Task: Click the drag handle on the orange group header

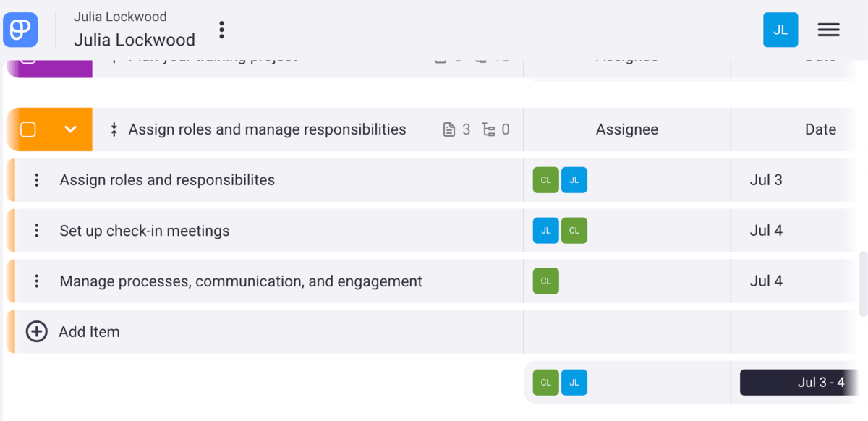Action: [x=114, y=129]
